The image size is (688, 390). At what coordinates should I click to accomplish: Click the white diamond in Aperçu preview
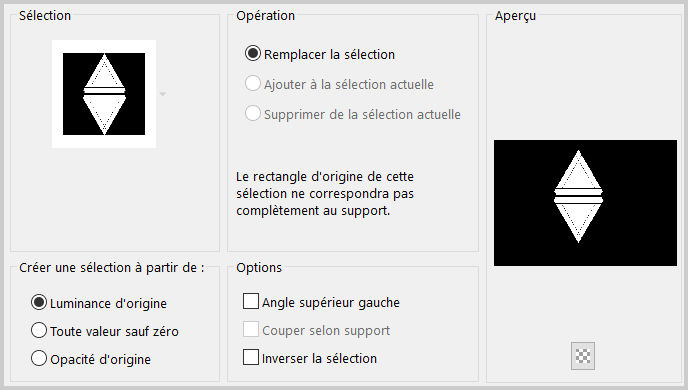pos(578,197)
